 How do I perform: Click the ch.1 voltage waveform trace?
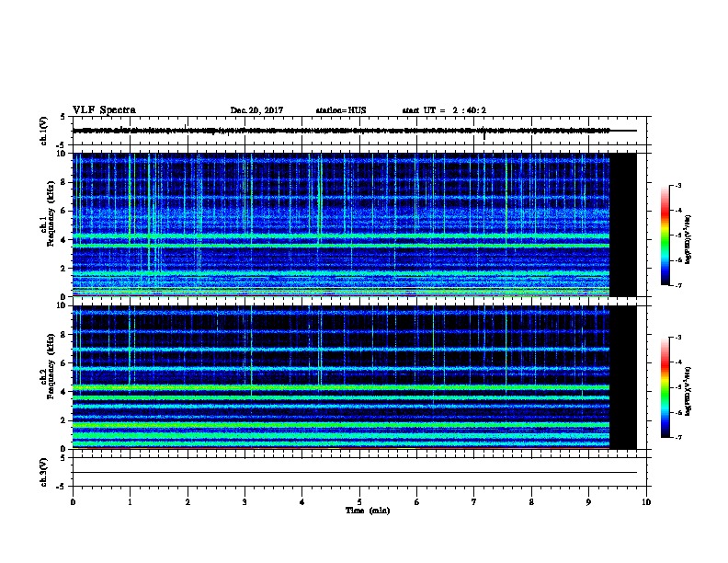[x=355, y=131]
